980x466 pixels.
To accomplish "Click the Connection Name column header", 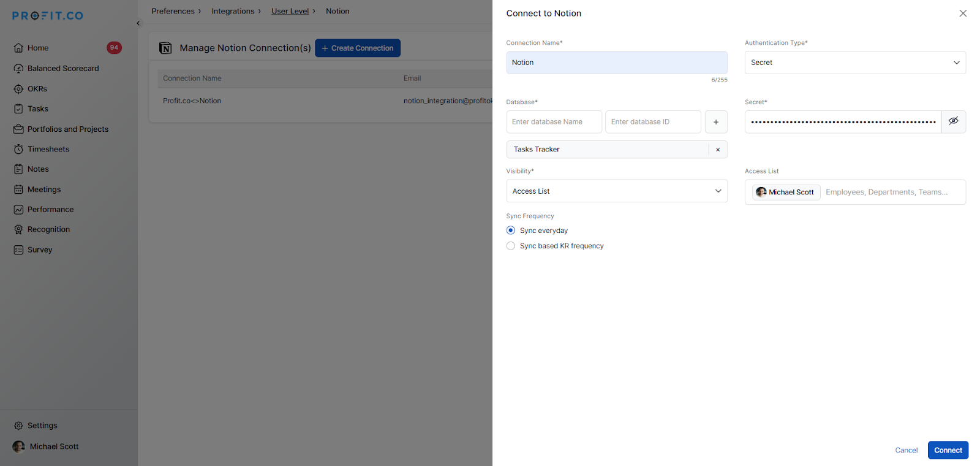I will click(x=192, y=78).
